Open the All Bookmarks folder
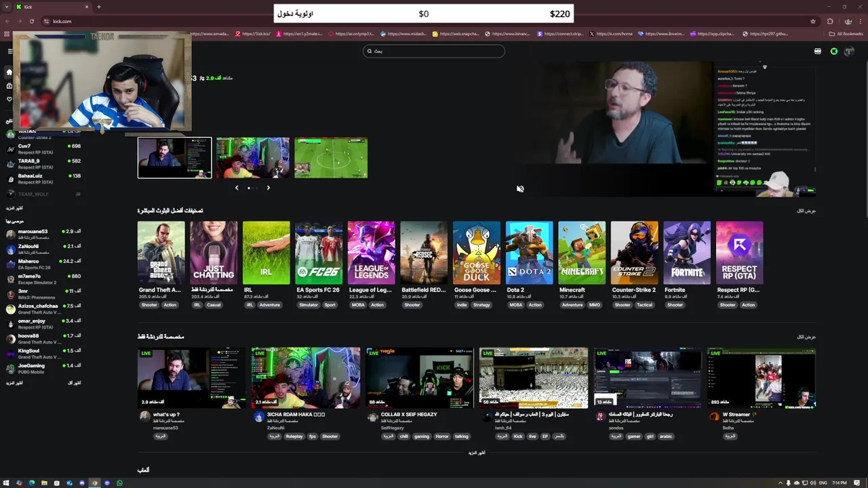 tap(846, 33)
